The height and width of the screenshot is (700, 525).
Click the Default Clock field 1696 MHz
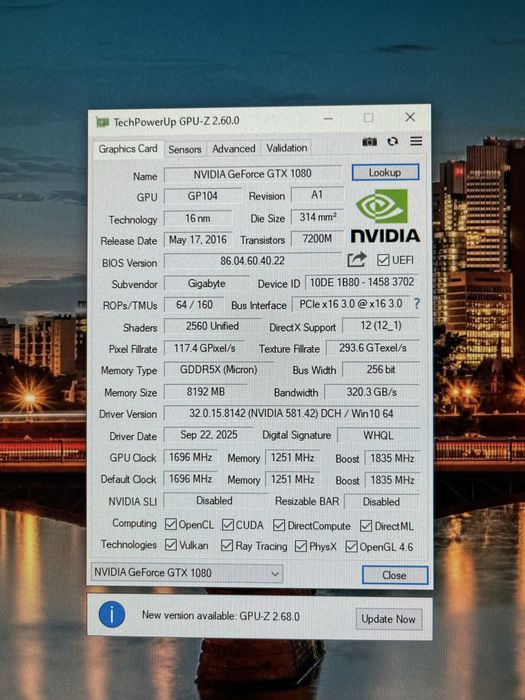click(x=191, y=479)
